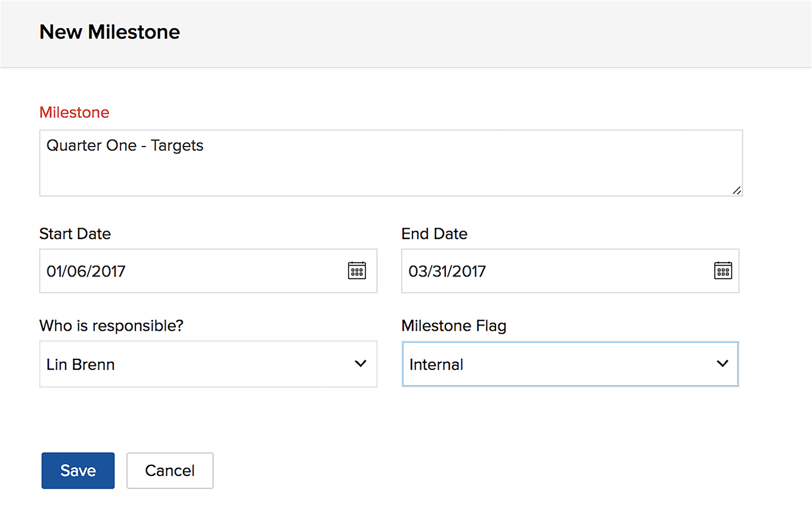Click the Milestone Flag label

click(x=454, y=326)
